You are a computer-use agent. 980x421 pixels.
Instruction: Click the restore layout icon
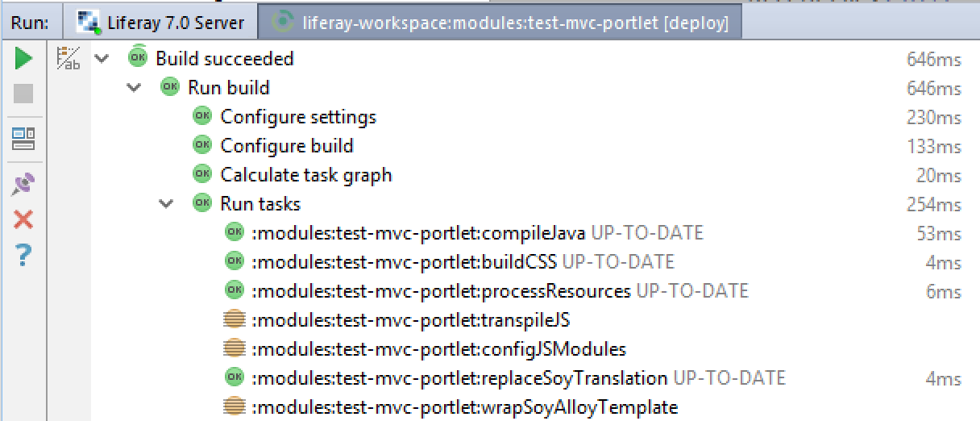(x=23, y=140)
